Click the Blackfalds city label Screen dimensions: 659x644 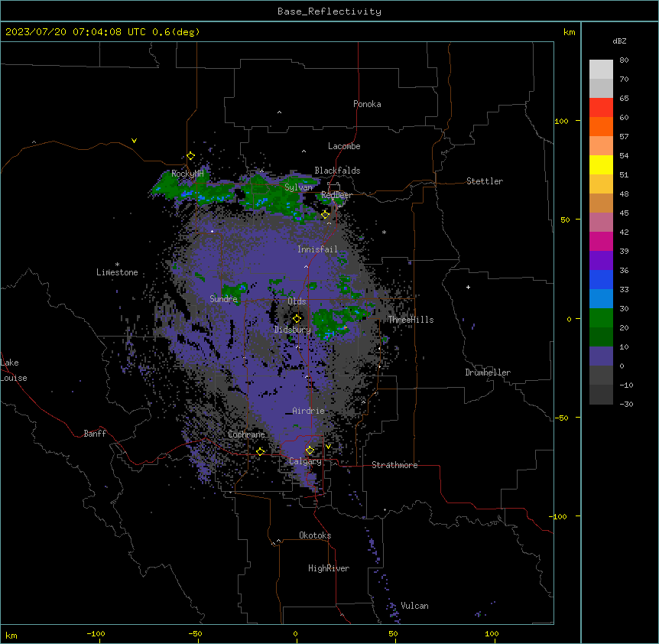pyautogui.click(x=337, y=171)
